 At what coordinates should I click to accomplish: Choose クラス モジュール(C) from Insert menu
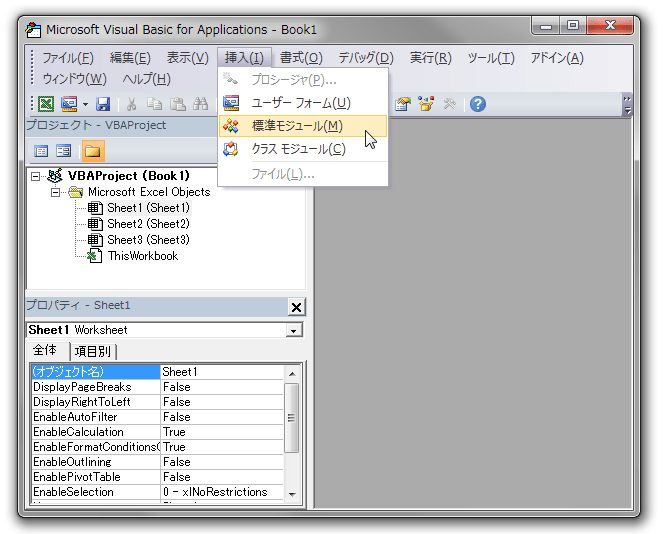coord(303,149)
